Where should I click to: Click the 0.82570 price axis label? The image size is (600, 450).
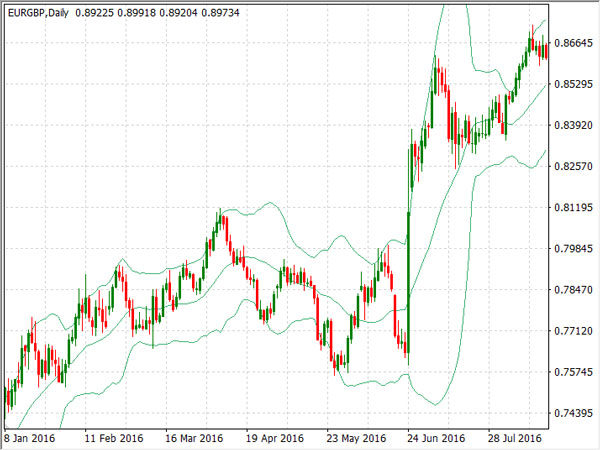point(573,166)
